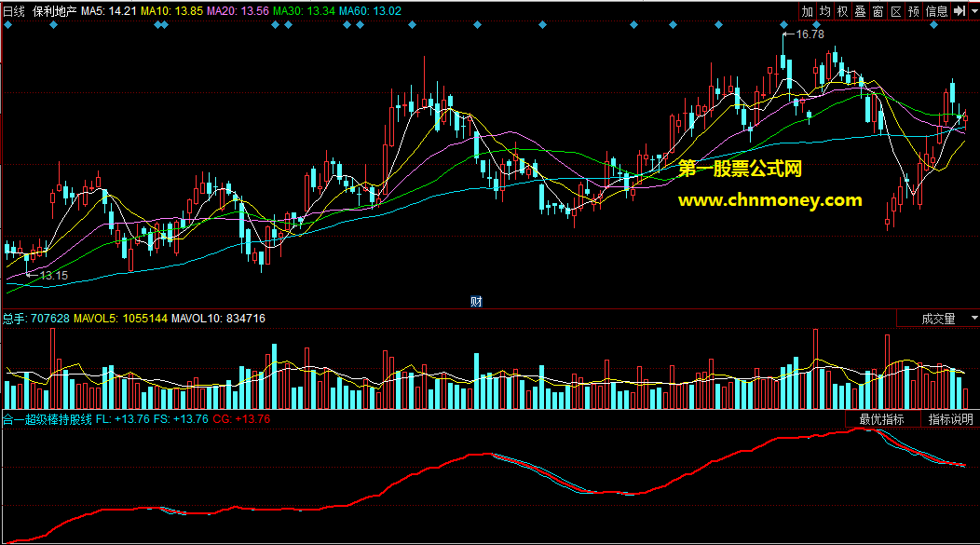Select the MA20: 13.56 label
Image resolution: width=980 pixels, height=545 pixels.
click(238, 11)
